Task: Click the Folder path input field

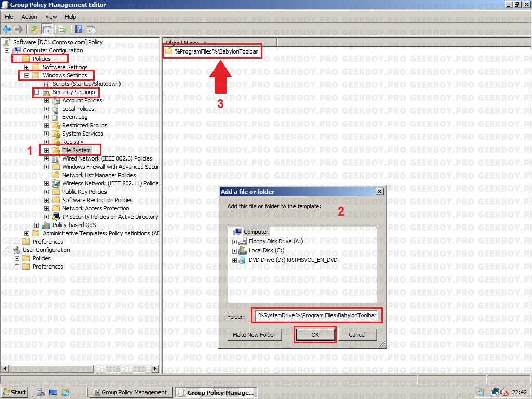Action: (x=317, y=315)
